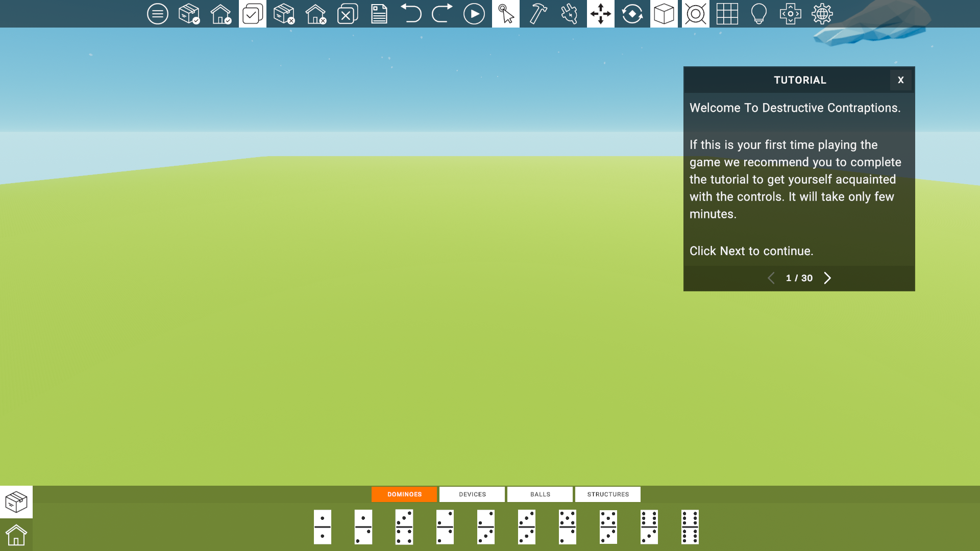The width and height of the screenshot is (980, 551).
Task: Switch to the Devices tab
Action: pyautogui.click(x=472, y=494)
